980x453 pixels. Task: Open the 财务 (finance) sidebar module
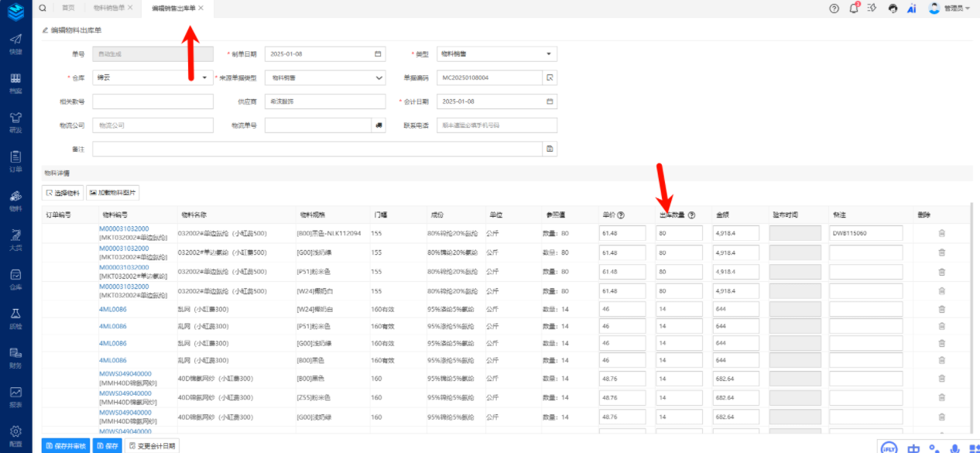coord(15,357)
